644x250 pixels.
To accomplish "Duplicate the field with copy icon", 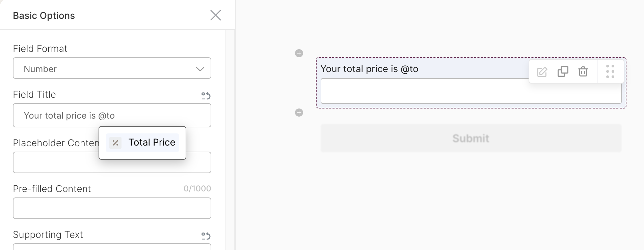I will [x=563, y=71].
